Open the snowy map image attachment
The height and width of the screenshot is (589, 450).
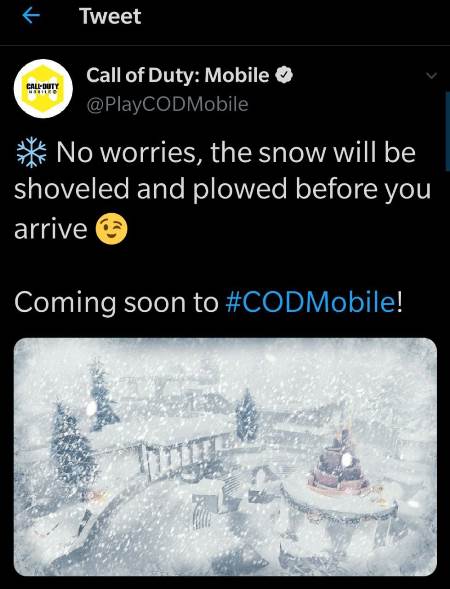225,456
